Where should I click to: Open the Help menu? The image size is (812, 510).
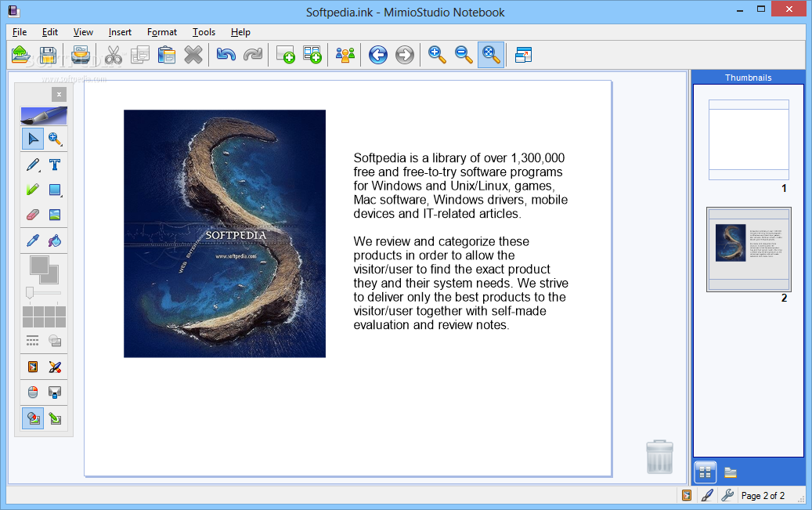point(240,32)
